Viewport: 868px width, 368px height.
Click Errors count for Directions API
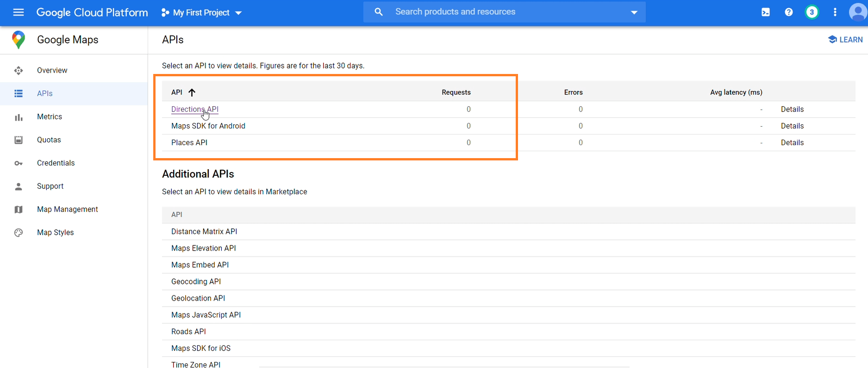pos(581,109)
